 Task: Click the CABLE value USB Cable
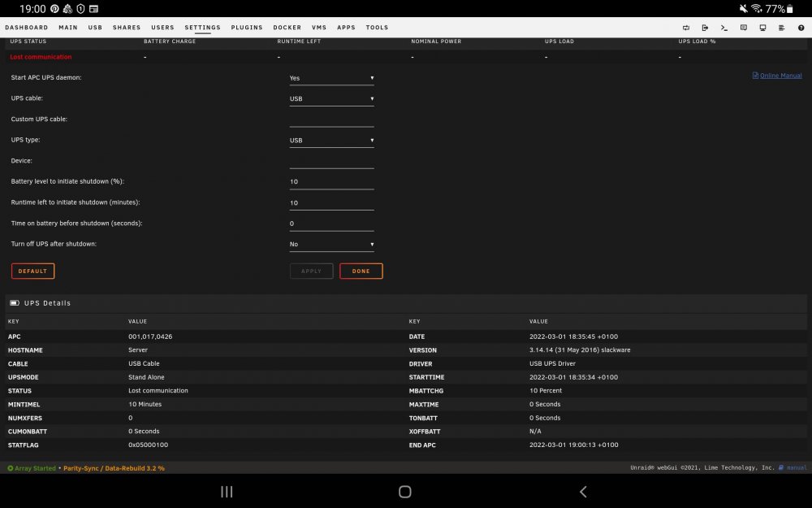click(144, 363)
